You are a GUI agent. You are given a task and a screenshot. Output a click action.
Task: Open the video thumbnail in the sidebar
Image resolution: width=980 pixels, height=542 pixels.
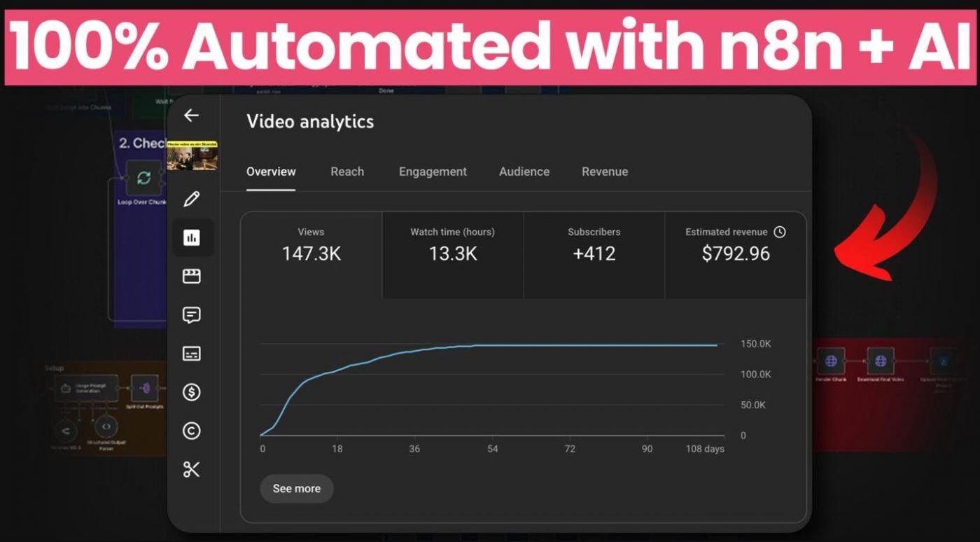pos(192,155)
